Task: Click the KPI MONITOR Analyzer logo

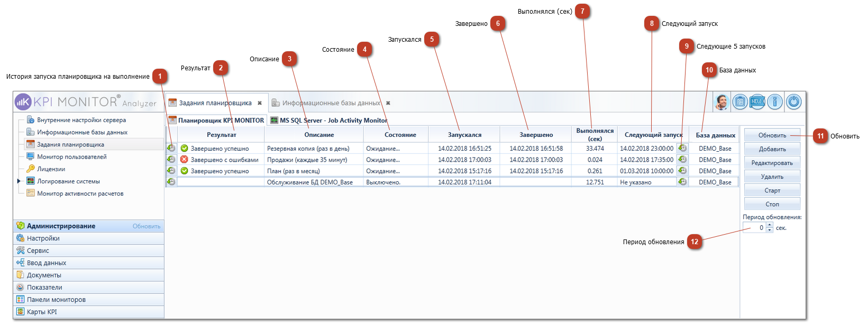Action: coord(86,101)
